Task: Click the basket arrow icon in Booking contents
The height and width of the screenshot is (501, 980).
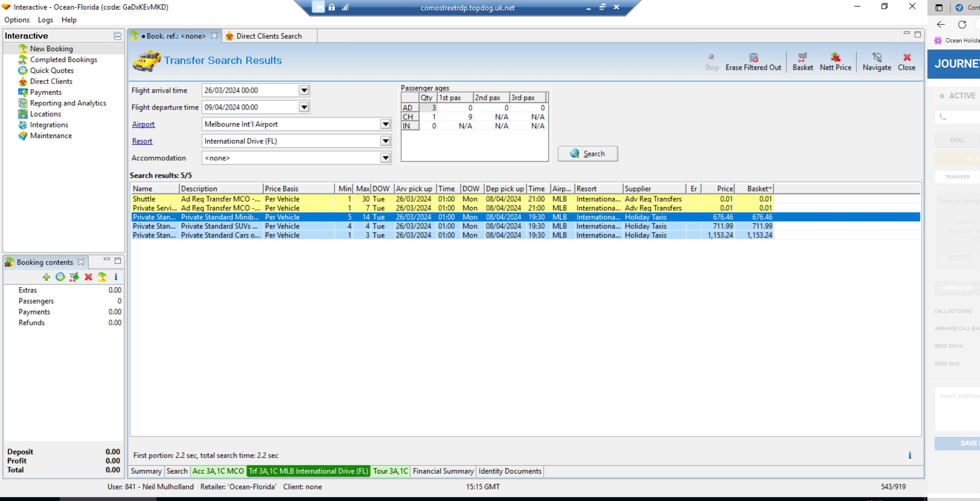Action: point(74,277)
